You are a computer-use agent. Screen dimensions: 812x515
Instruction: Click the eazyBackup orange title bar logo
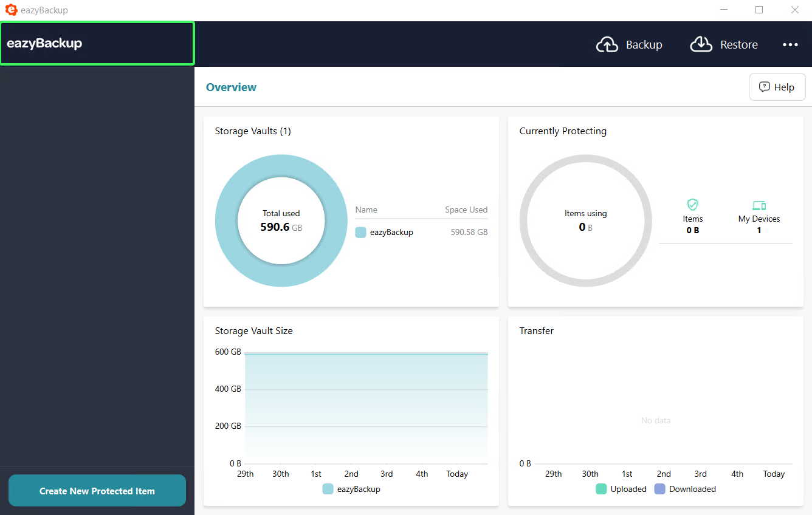click(x=11, y=10)
